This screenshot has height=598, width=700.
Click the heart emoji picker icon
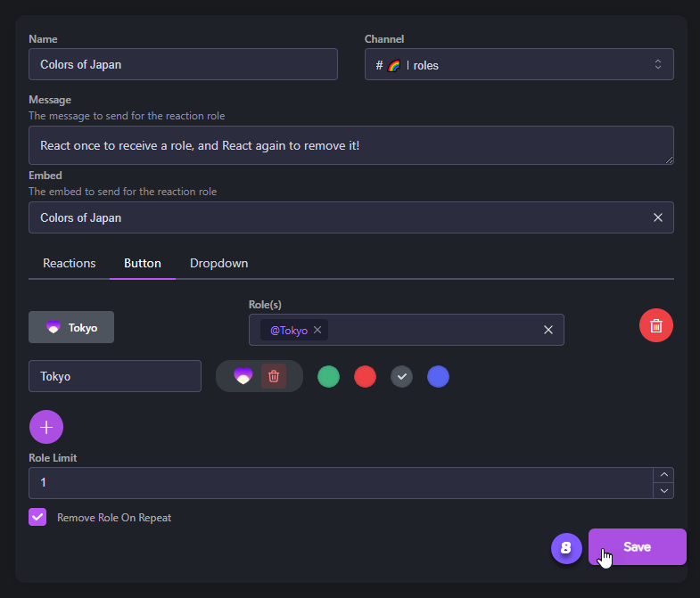[243, 376]
